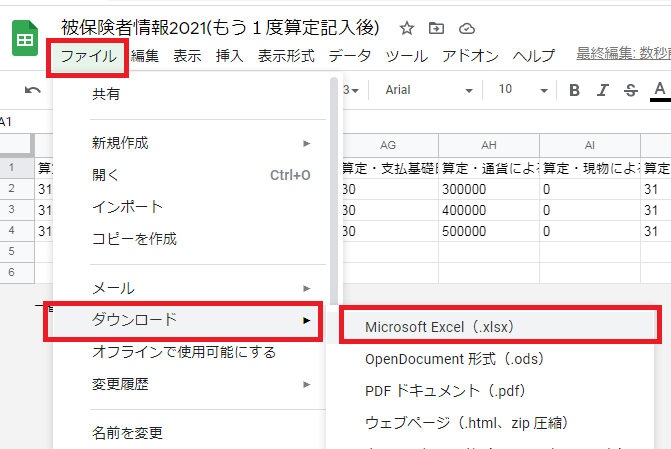The image size is (671, 449).
Task: Open the text color picker
Action: [x=660, y=91]
